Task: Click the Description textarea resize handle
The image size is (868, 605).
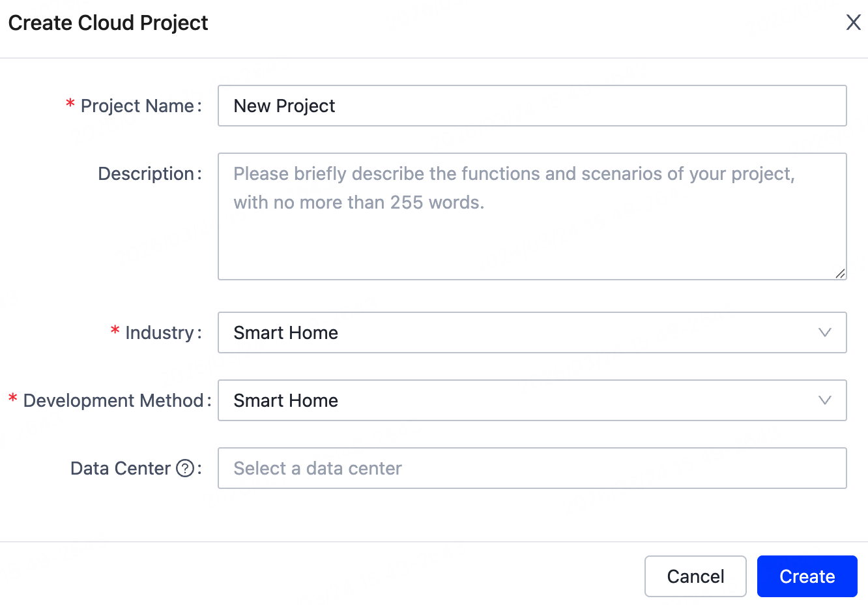Action: 841,274
